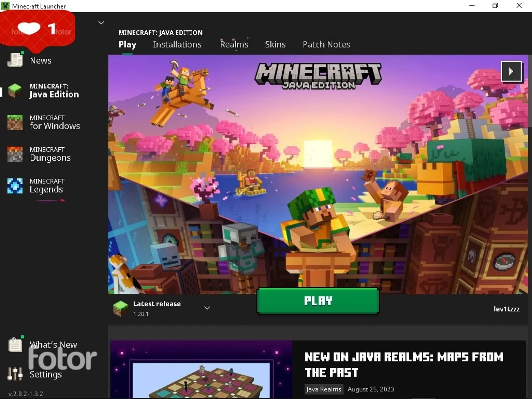Open the News sidebar label
This screenshot has width=532, height=399.
pos(41,61)
